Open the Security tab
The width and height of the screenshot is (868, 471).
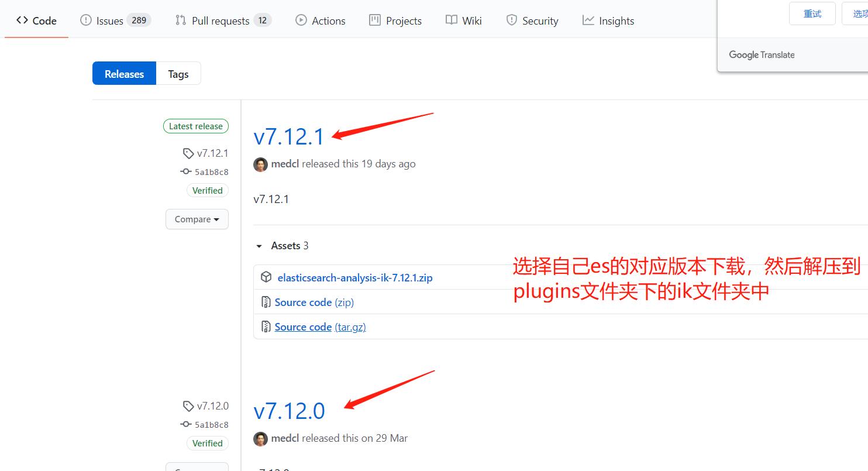pos(532,20)
